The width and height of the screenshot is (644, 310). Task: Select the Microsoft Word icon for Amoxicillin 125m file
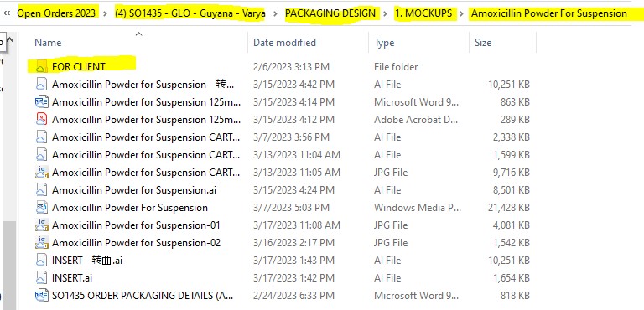coord(42,102)
